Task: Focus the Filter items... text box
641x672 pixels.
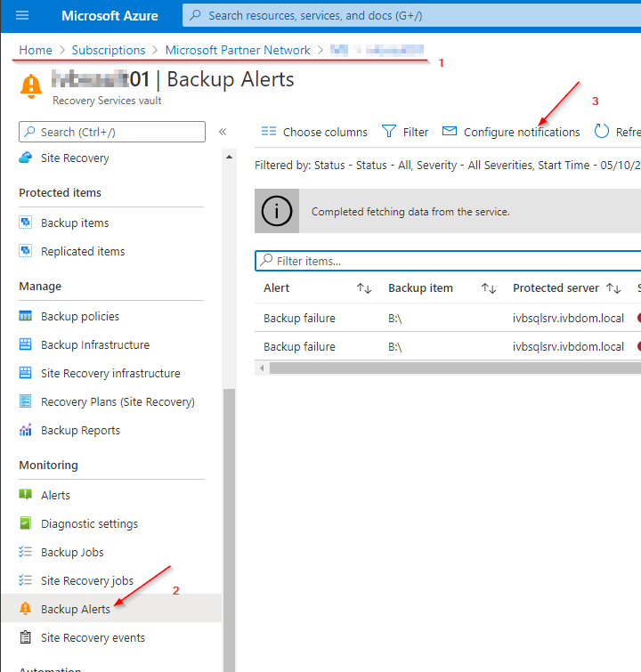Action: tap(448, 261)
